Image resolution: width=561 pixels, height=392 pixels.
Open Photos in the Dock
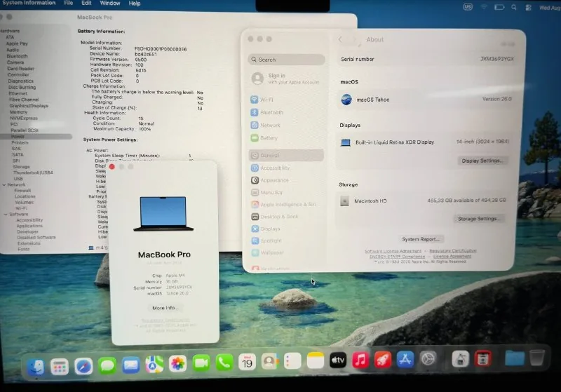click(x=177, y=364)
